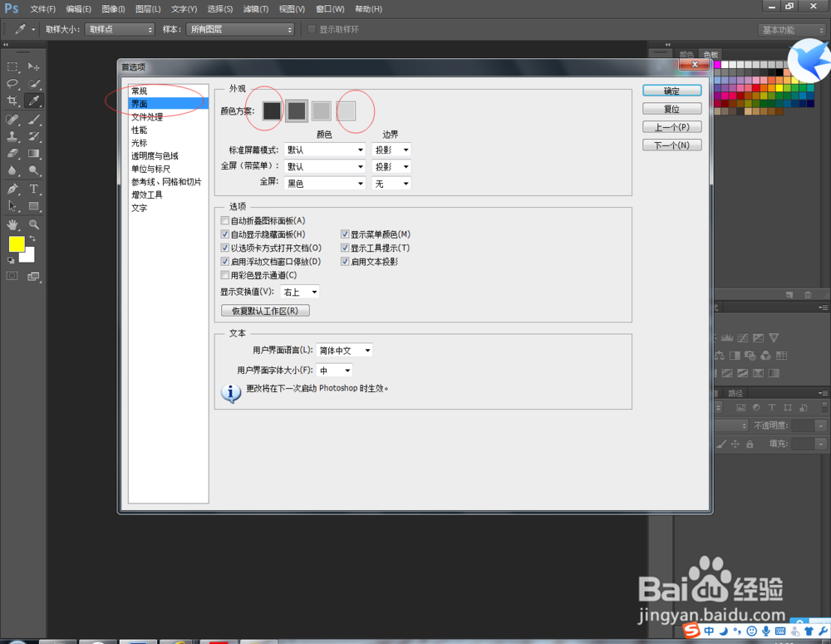Toggle 显示工具提示(T) checkbox
The width and height of the screenshot is (831, 644).
pos(345,248)
